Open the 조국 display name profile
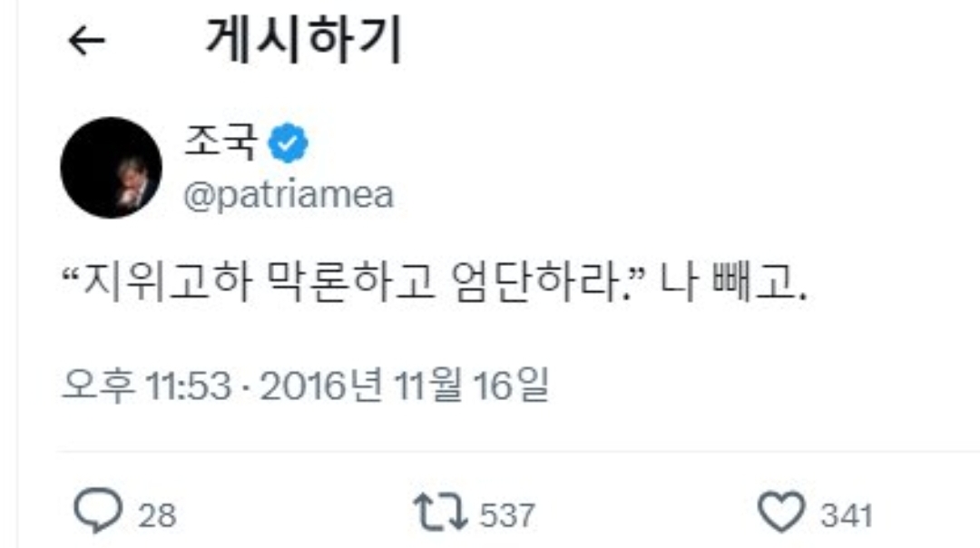This screenshot has height=548, width=980. coord(220,142)
